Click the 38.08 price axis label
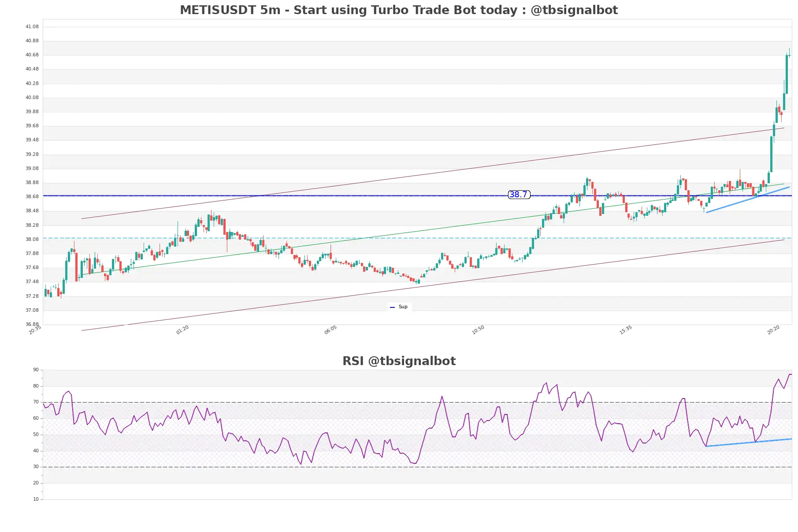The width and height of the screenshot is (798, 532). (32, 240)
